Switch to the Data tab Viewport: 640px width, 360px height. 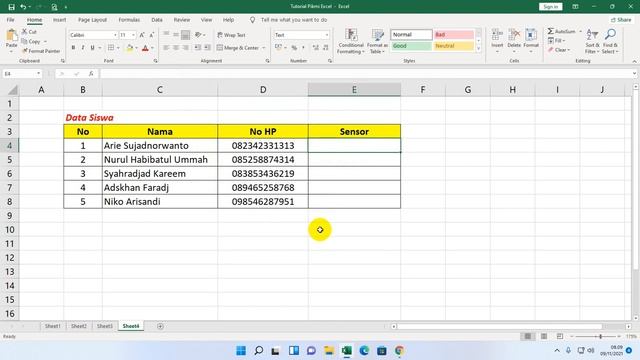point(157,20)
